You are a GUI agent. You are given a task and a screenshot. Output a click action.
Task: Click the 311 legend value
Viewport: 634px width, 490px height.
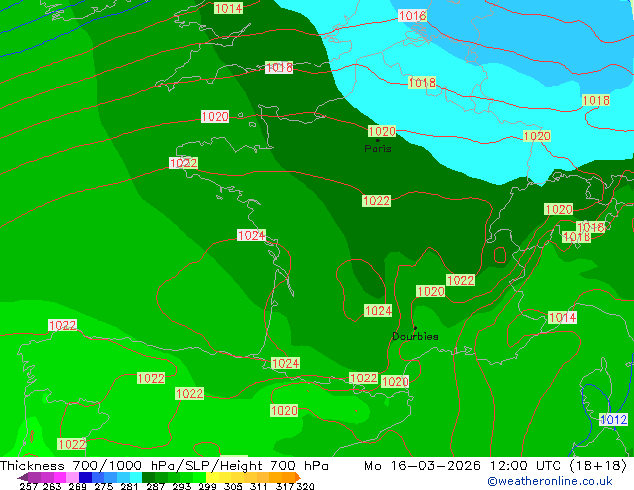[x=258, y=486]
